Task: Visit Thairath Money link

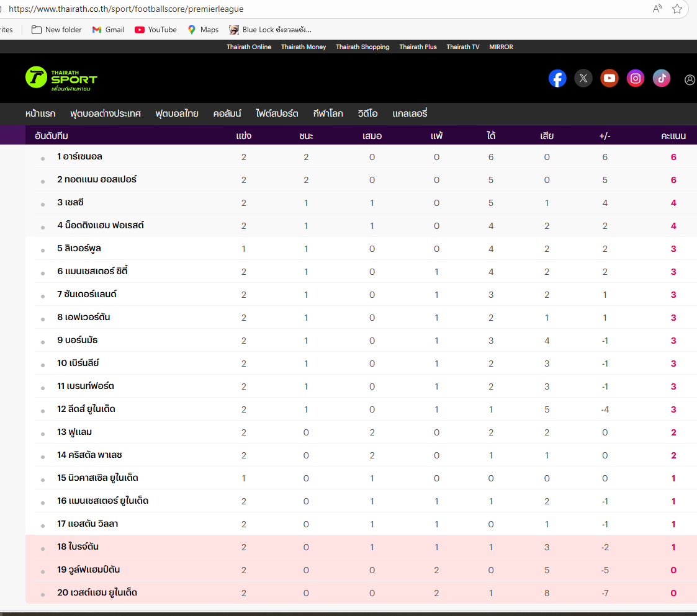Action: (304, 47)
